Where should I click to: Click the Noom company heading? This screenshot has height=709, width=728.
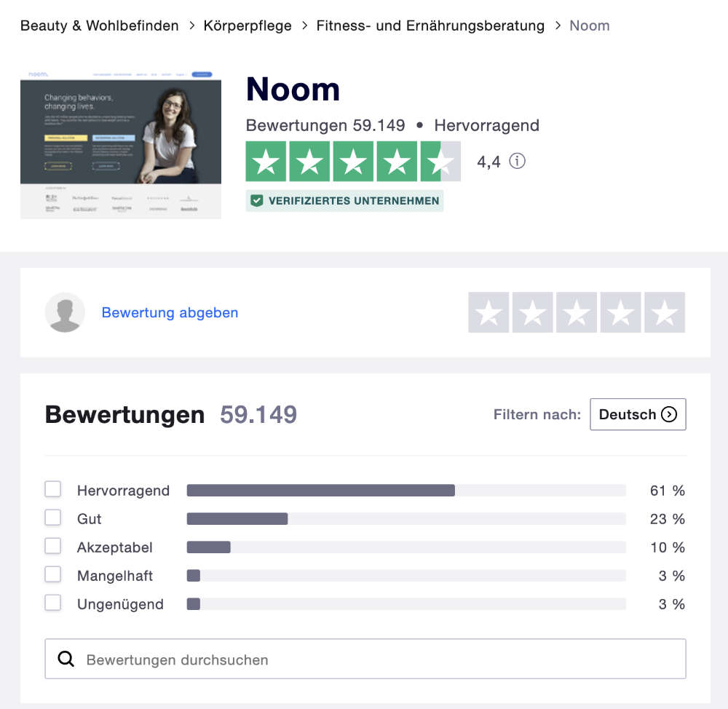tap(293, 89)
